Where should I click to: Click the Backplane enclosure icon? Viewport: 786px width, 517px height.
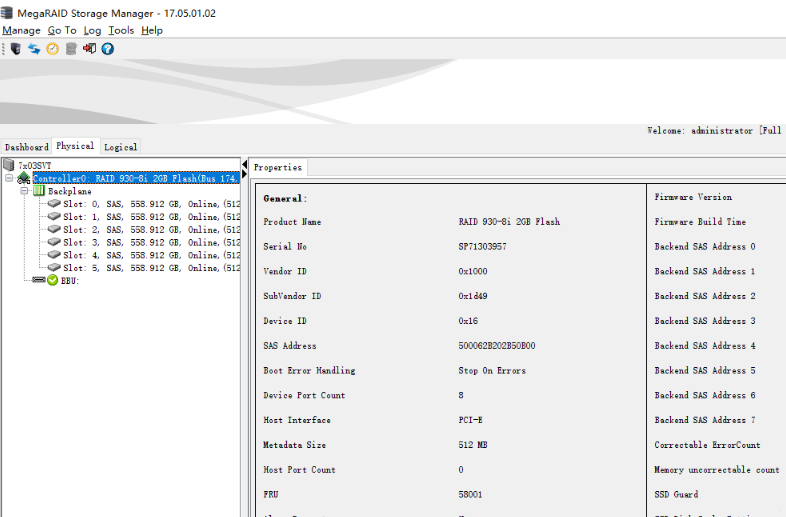click(x=39, y=190)
